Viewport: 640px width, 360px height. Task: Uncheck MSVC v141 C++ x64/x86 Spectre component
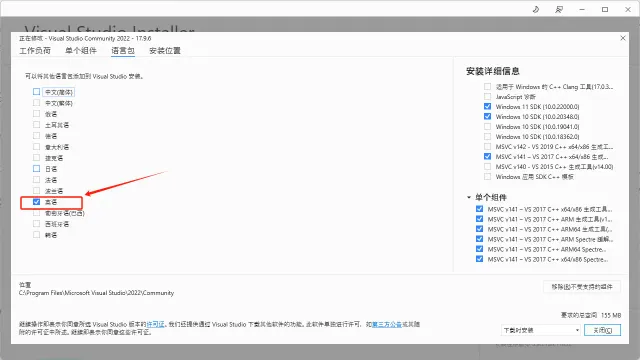(480, 259)
